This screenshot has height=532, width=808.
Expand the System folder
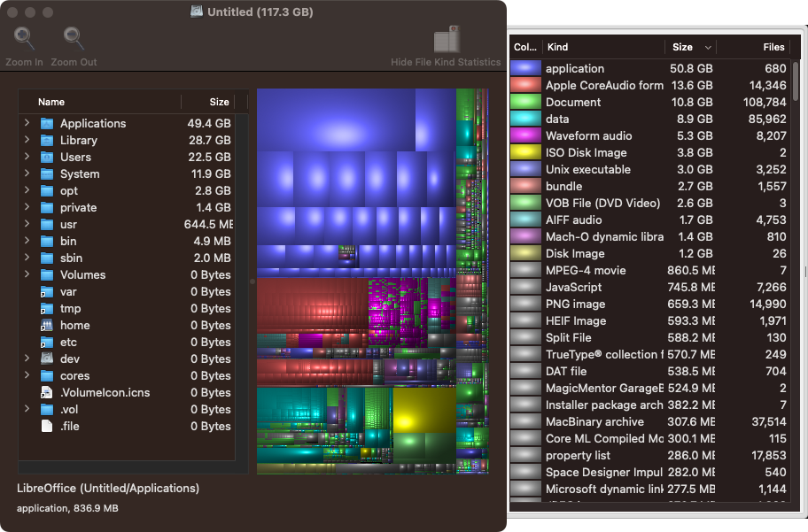coord(26,173)
